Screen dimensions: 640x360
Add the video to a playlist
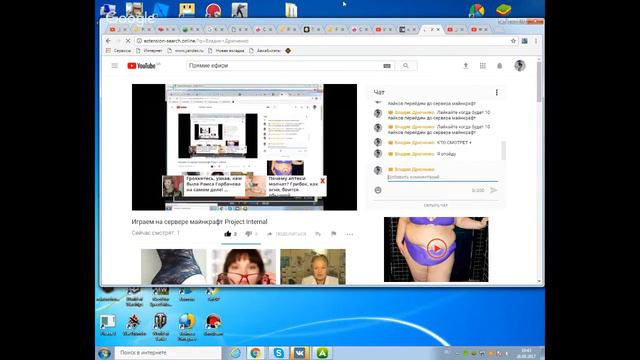point(318,234)
